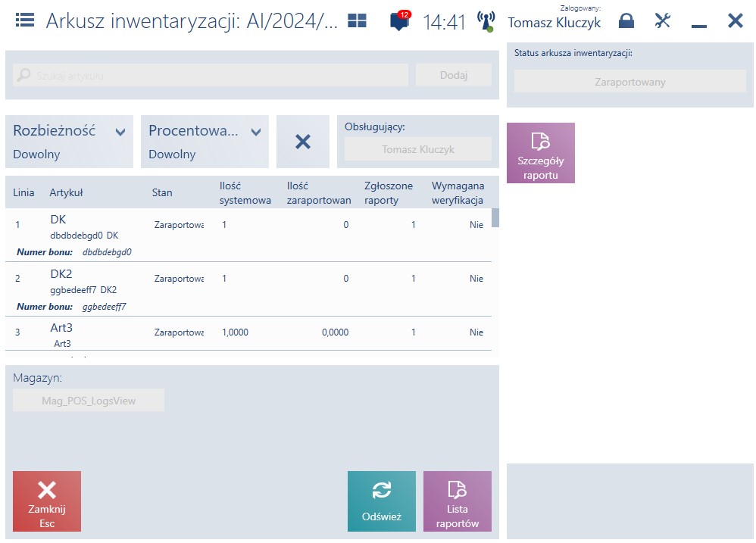The width and height of the screenshot is (756, 543).
Task: Sort by Wymagana weryfikacja column header
Action: (x=458, y=192)
